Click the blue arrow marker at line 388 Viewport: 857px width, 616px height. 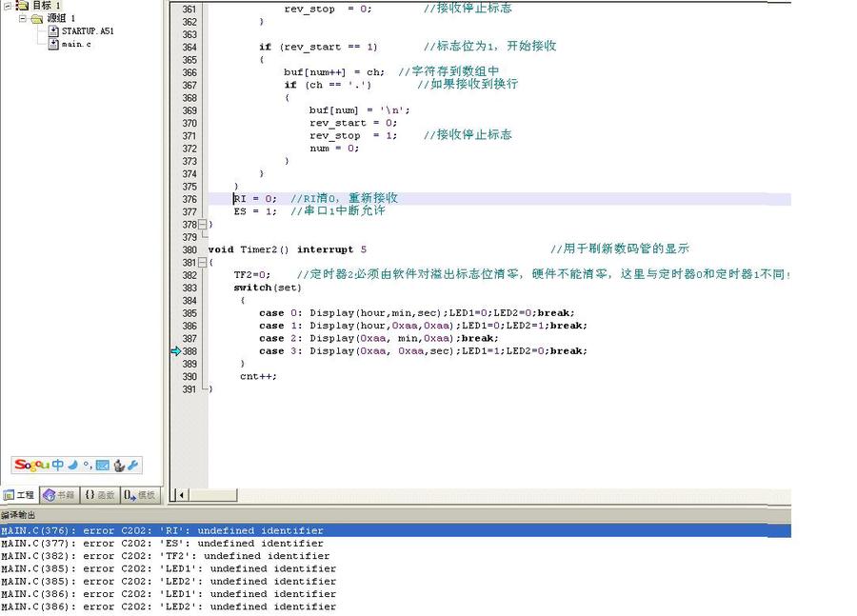point(175,351)
